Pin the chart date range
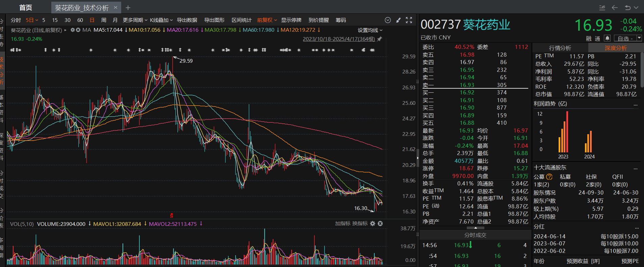The image size is (644, 267). tap(379, 39)
